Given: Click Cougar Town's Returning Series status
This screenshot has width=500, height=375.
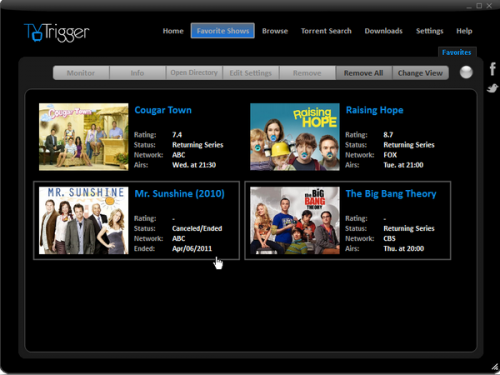Looking at the screenshot, I should (x=198, y=145).
